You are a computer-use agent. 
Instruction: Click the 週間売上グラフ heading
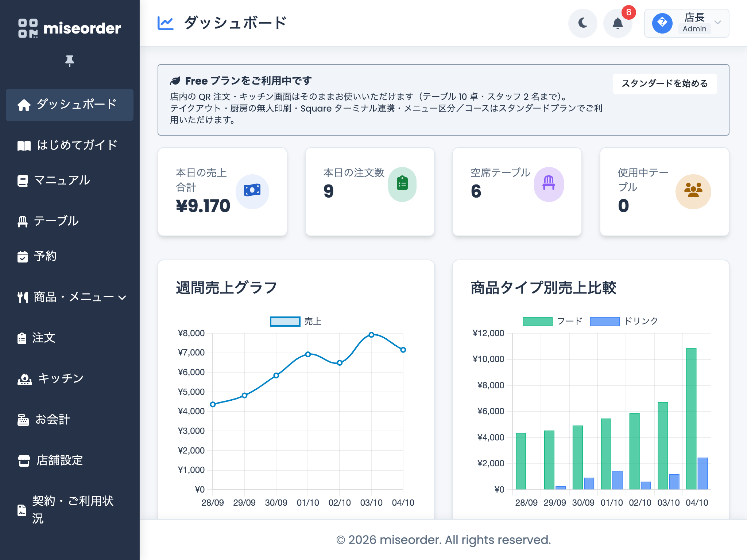[227, 288]
